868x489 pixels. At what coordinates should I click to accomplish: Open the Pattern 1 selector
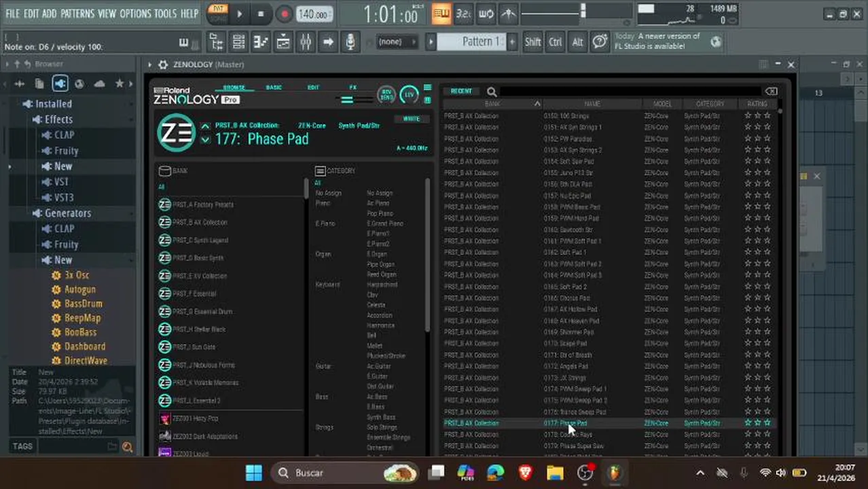coord(471,42)
